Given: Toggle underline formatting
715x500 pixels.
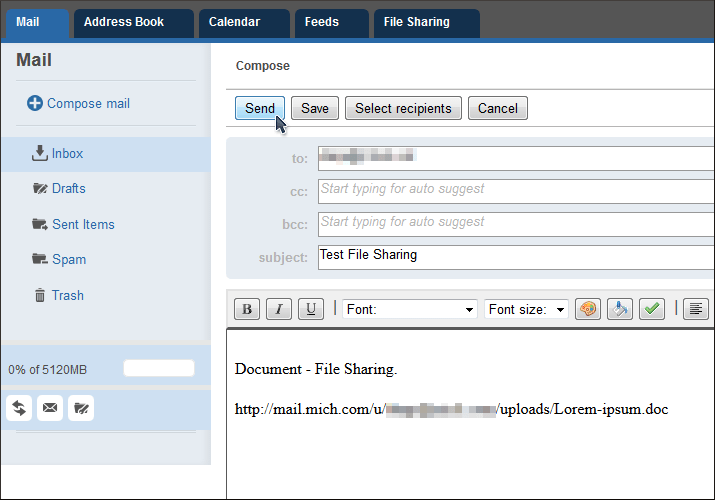Looking at the screenshot, I should (x=311, y=309).
